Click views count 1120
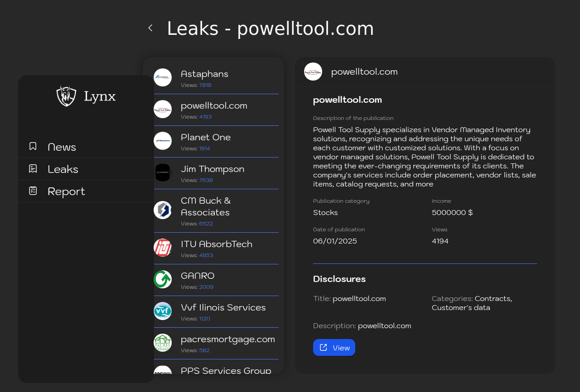The image size is (580, 392). coord(205,319)
